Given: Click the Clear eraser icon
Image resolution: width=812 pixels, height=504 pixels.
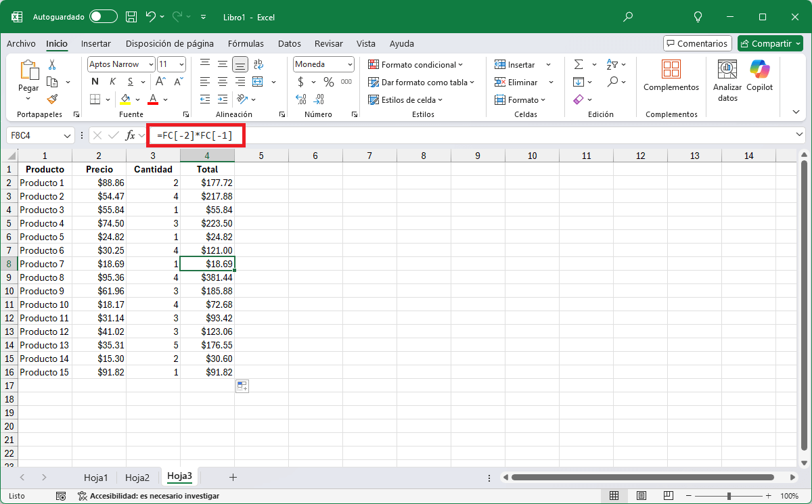Looking at the screenshot, I should coord(579,99).
